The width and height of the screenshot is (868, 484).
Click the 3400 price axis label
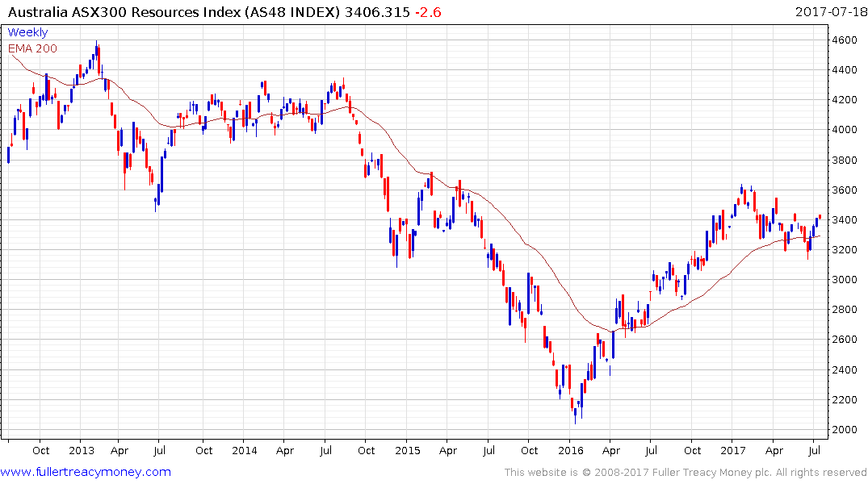(845, 219)
